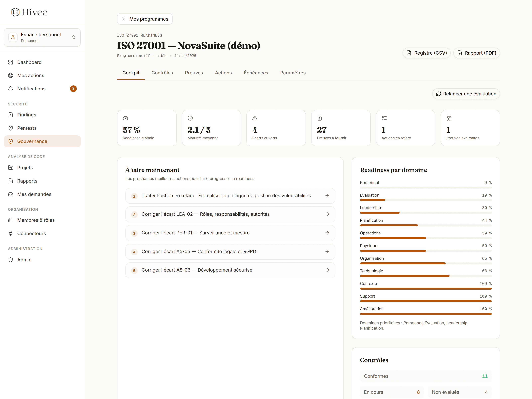Click the En cours count tile

tap(392, 392)
